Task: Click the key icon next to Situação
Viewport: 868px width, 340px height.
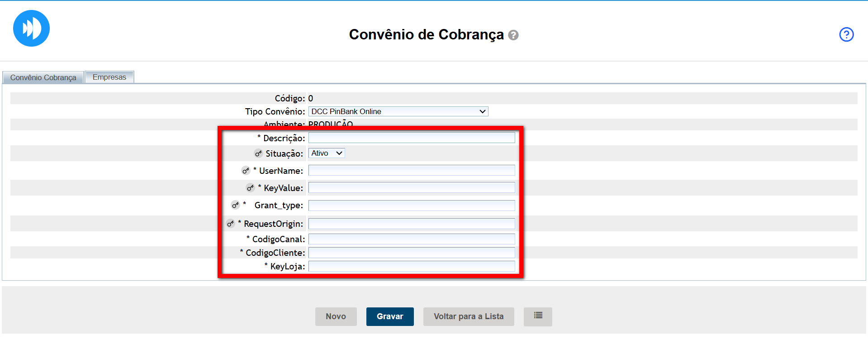Action: [x=258, y=153]
